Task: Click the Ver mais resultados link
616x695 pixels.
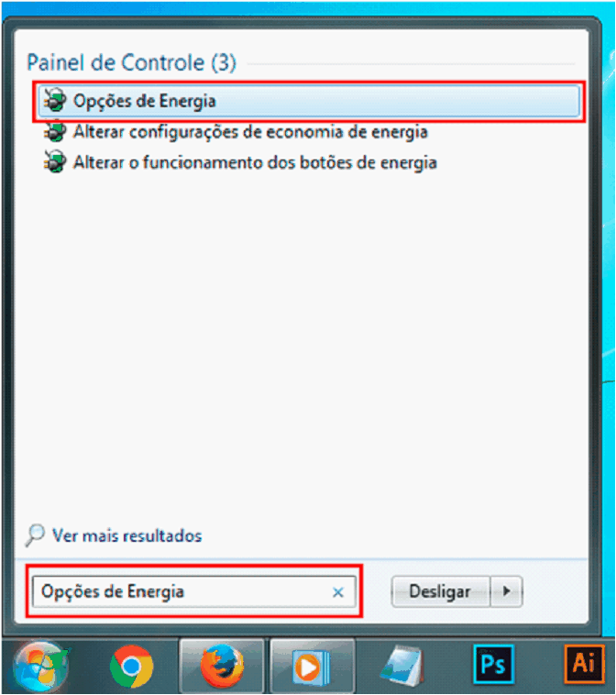Action: 126,535
